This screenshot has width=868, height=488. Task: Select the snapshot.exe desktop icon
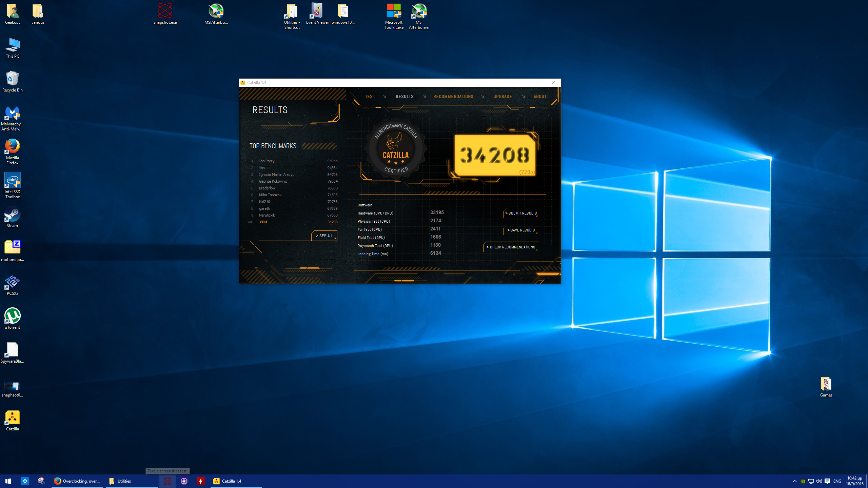pos(165,14)
